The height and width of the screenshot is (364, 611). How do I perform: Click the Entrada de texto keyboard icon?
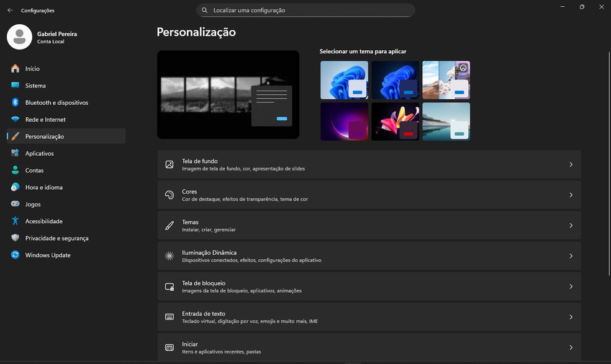(169, 316)
